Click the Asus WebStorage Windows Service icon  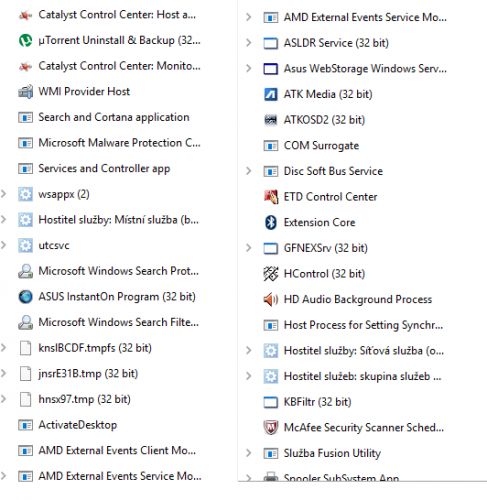(271, 69)
